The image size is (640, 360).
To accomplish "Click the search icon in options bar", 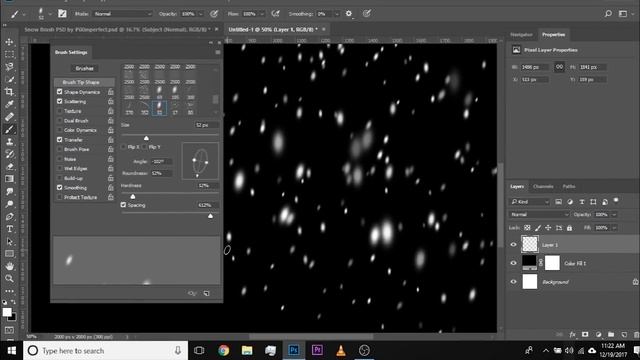I will point(608,14).
